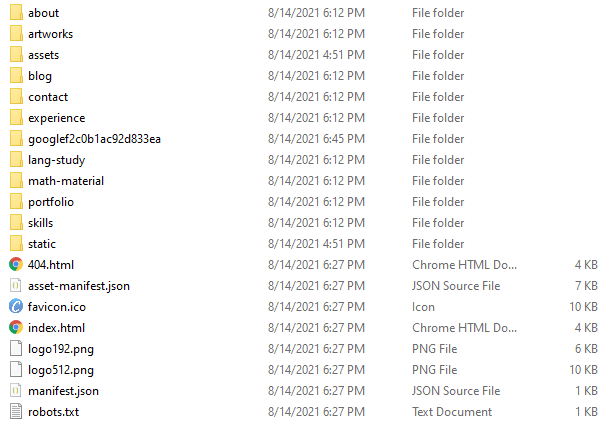Choose the blog folder name
Image resolution: width=611 pixels, height=435 pixels.
click(x=40, y=76)
